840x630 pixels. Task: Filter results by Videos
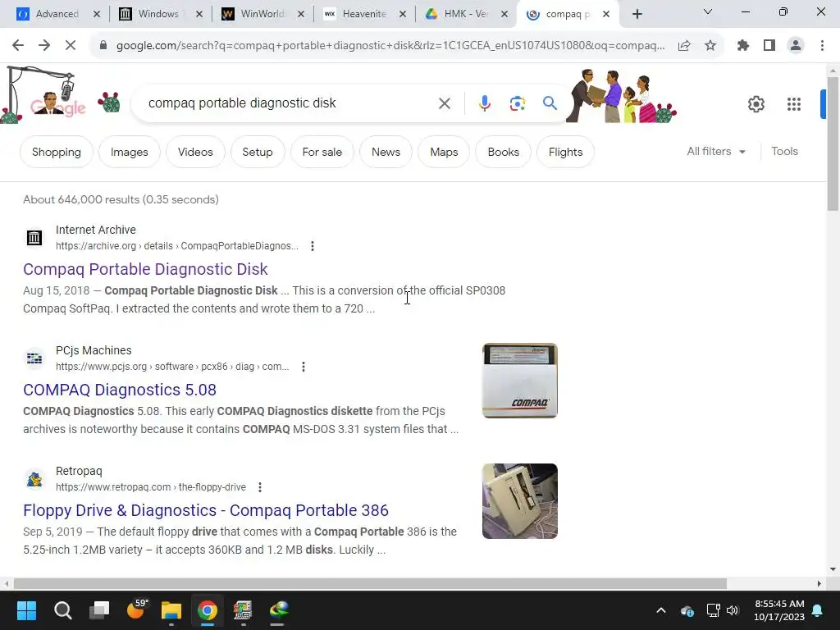[195, 152]
